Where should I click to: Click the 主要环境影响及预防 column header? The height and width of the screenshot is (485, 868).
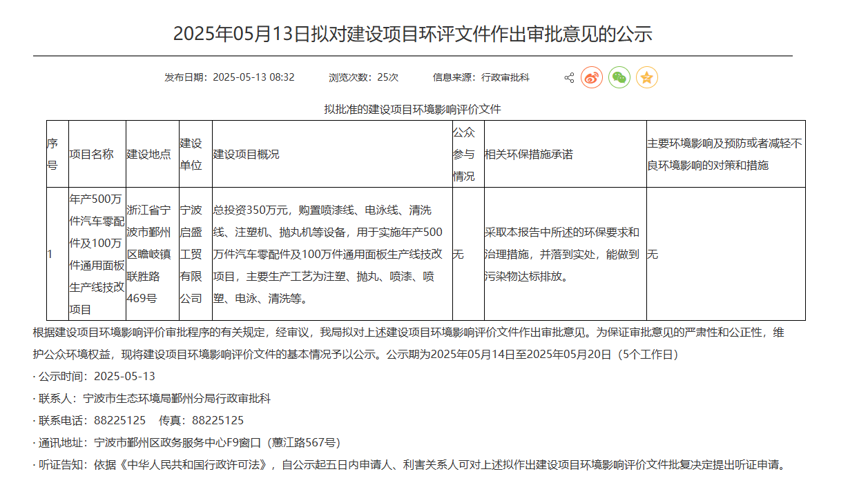click(x=726, y=154)
